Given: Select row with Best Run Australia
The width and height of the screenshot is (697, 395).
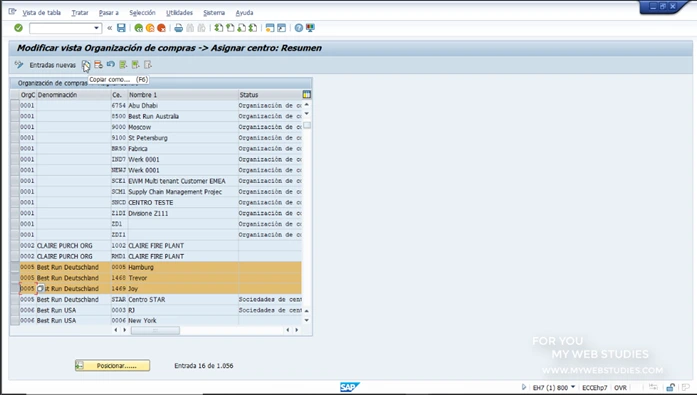Looking at the screenshot, I should pos(15,116).
